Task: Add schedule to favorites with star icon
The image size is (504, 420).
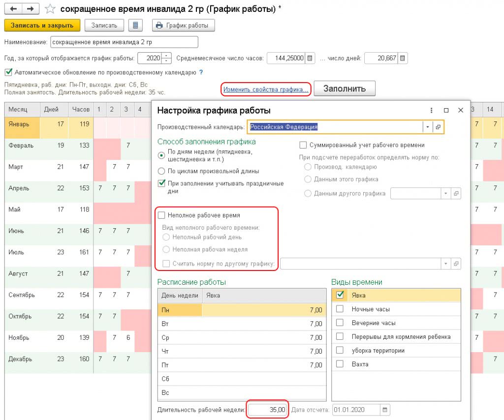Action: (x=50, y=9)
